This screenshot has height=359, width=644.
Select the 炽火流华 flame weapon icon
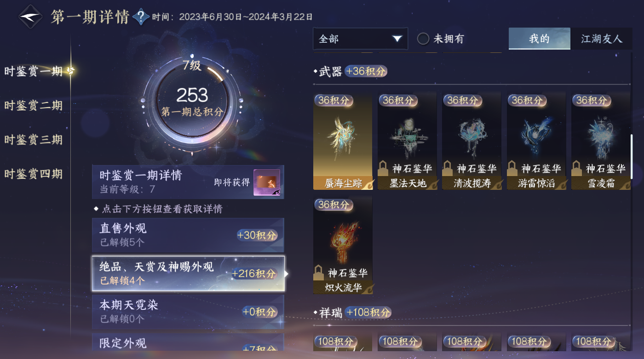tap(343, 246)
